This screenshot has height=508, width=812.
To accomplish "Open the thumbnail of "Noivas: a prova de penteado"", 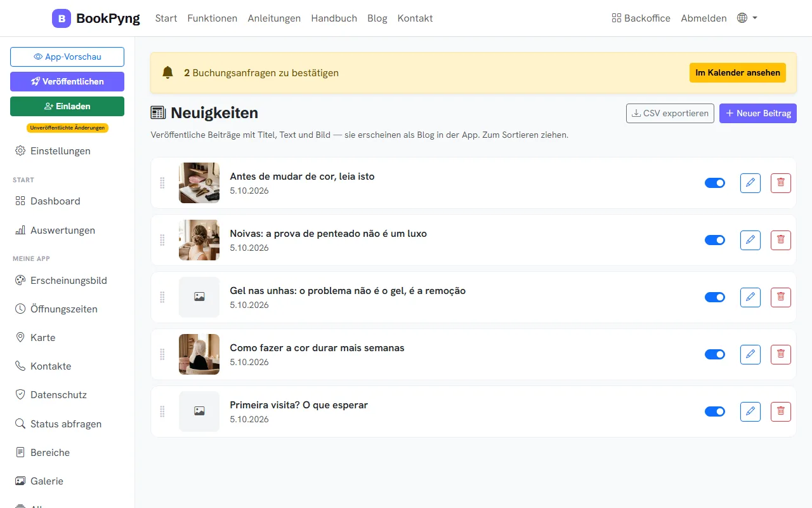I will coord(199,240).
